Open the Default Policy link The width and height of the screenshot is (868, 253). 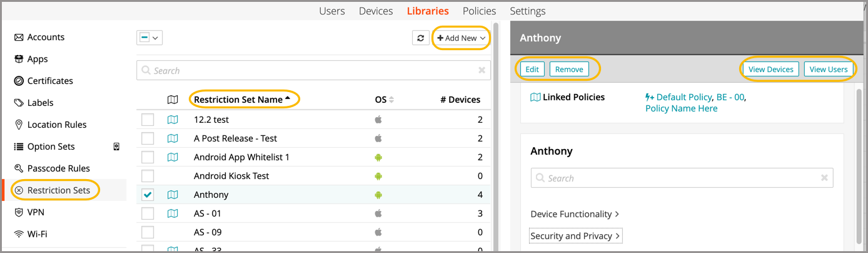point(684,97)
